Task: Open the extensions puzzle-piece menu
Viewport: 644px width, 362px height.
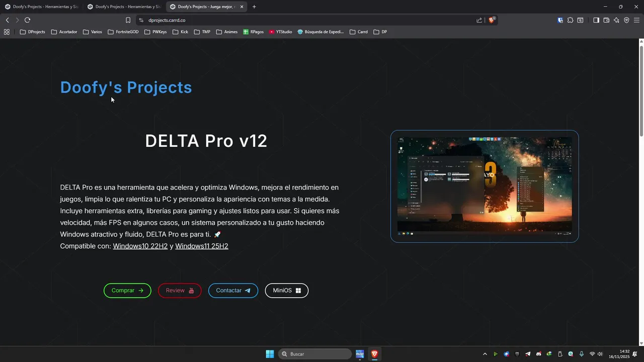Action: 570,20
